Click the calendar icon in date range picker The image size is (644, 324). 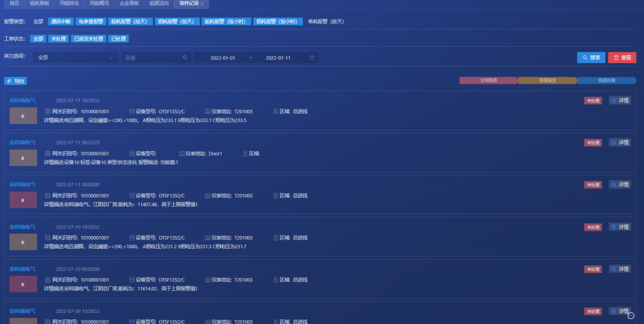[312, 58]
